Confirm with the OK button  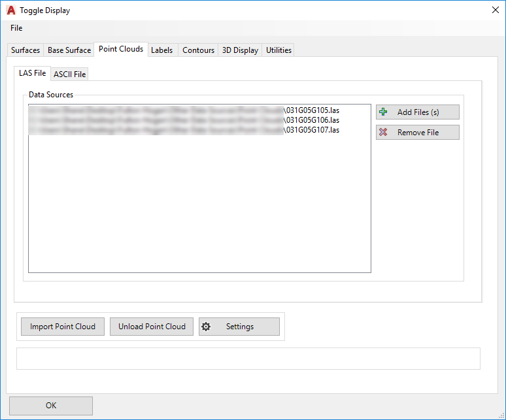(51, 406)
